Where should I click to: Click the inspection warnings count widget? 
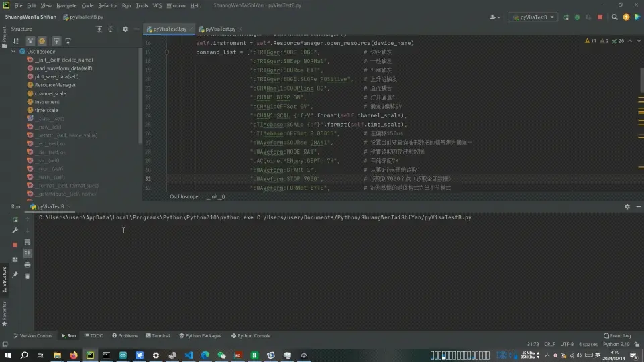(x=604, y=41)
